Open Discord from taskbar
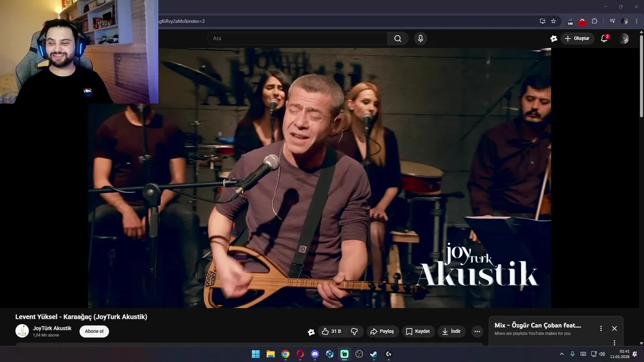 click(315, 354)
